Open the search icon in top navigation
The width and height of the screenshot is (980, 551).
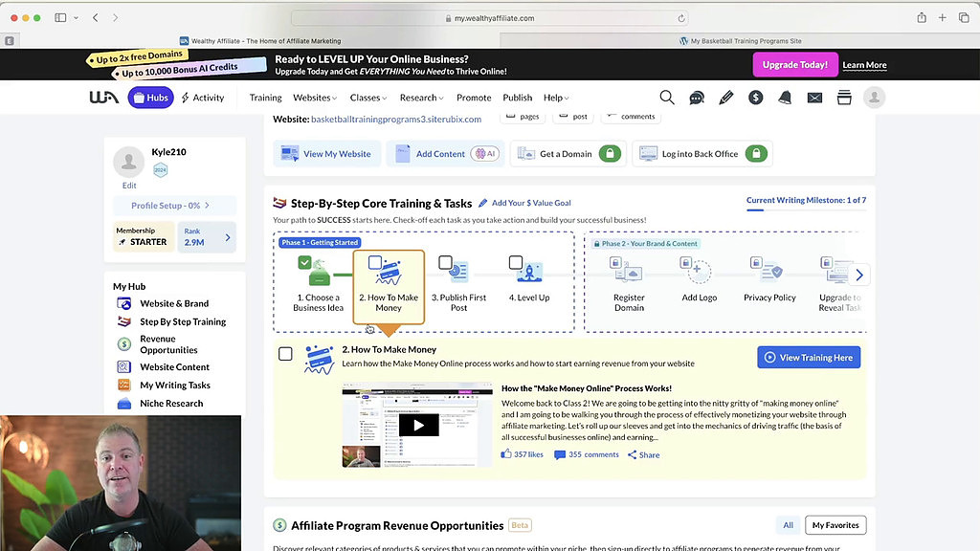pyautogui.click(x=667, y=97)
